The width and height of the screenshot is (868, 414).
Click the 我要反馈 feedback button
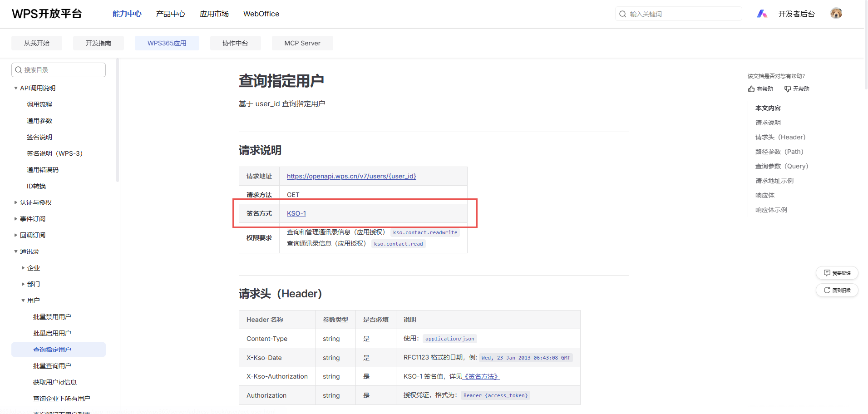tap(837, 273)
